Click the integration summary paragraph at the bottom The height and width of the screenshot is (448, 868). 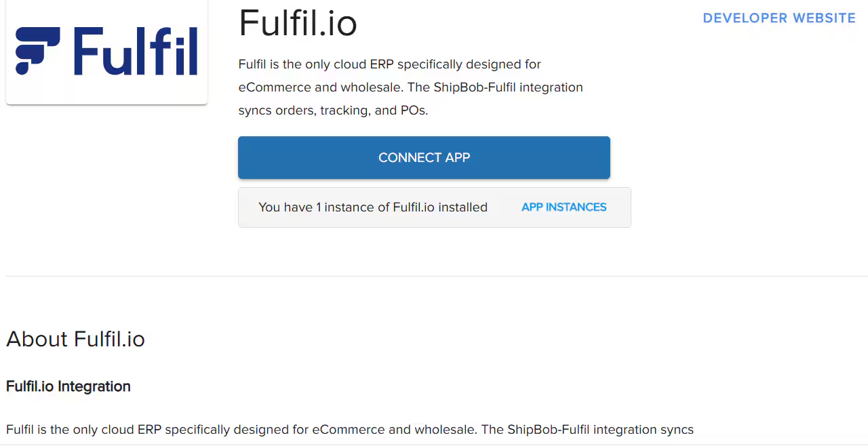[x=349, y=429]
